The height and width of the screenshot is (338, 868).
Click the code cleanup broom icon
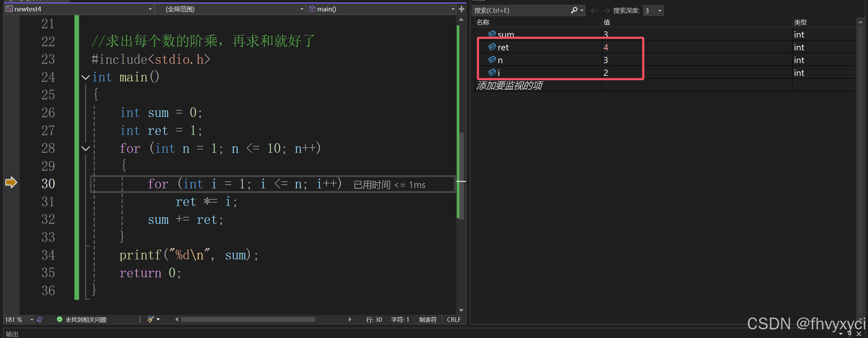(x=151, y=319)
